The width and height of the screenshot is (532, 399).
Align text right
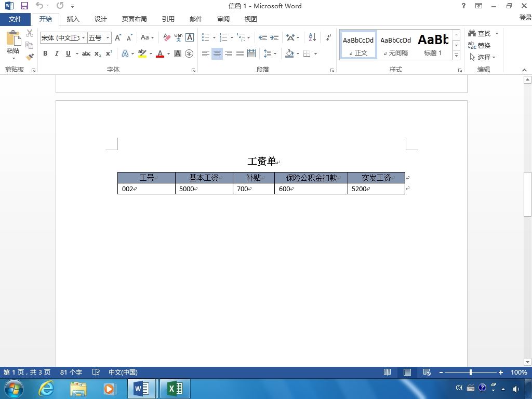[x=229, y=54]
